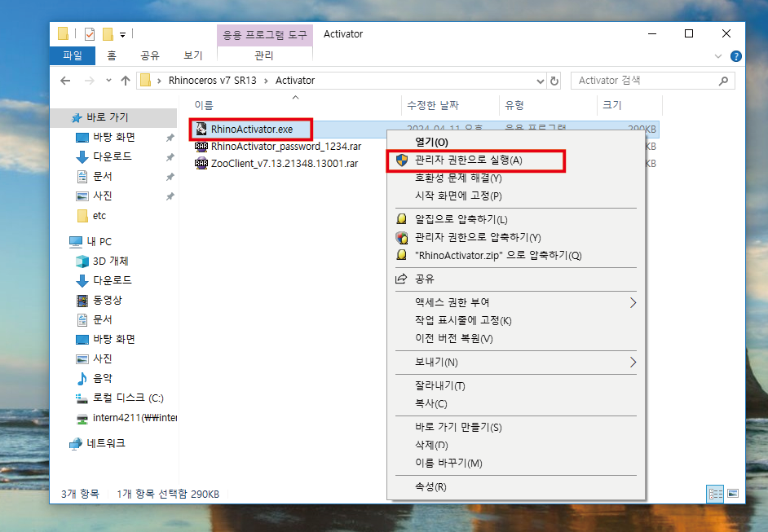Click the search magnifier icon
The image size is (768, 532).
[723, 81]
